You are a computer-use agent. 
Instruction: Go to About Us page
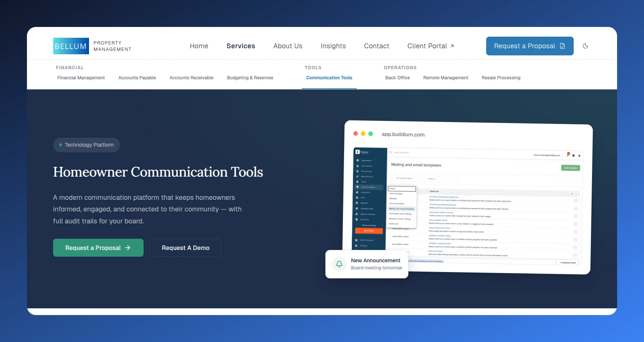click(x=288, y=46)
